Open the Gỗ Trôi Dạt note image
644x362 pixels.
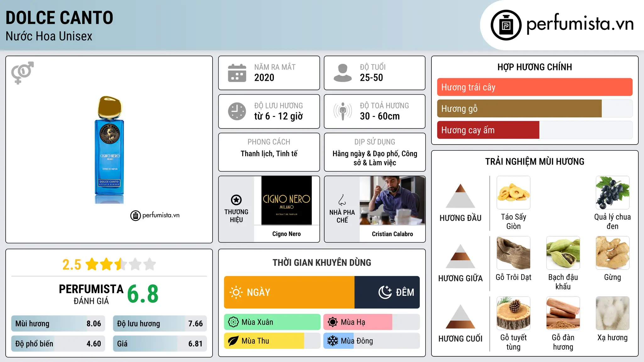[514, 253]
